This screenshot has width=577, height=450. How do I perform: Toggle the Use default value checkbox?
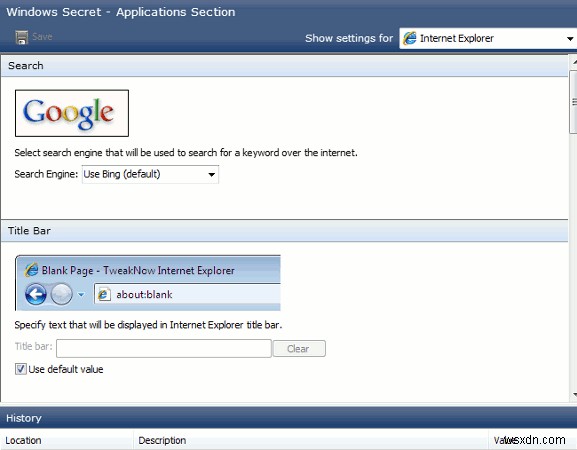(x=21, y=369)
